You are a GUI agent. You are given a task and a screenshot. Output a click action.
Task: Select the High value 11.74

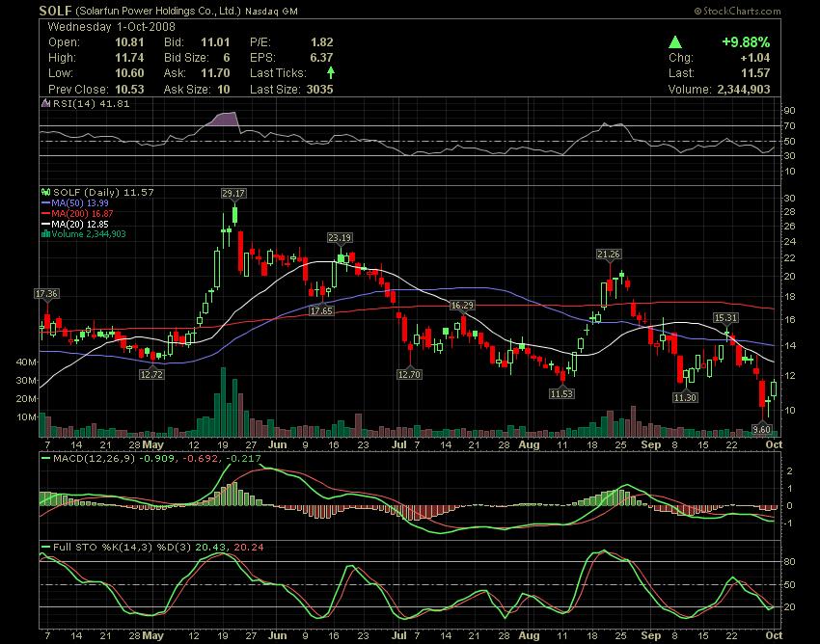[129, 58]
